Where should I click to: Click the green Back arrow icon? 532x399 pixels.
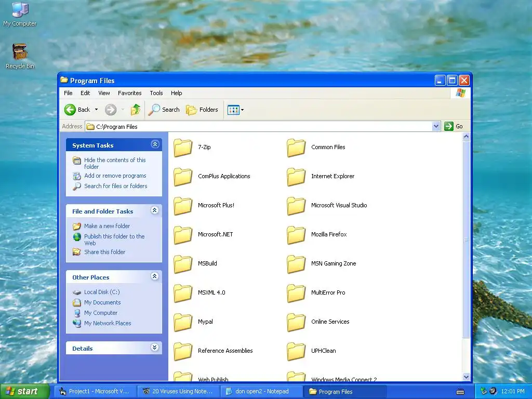click(70, 110)
